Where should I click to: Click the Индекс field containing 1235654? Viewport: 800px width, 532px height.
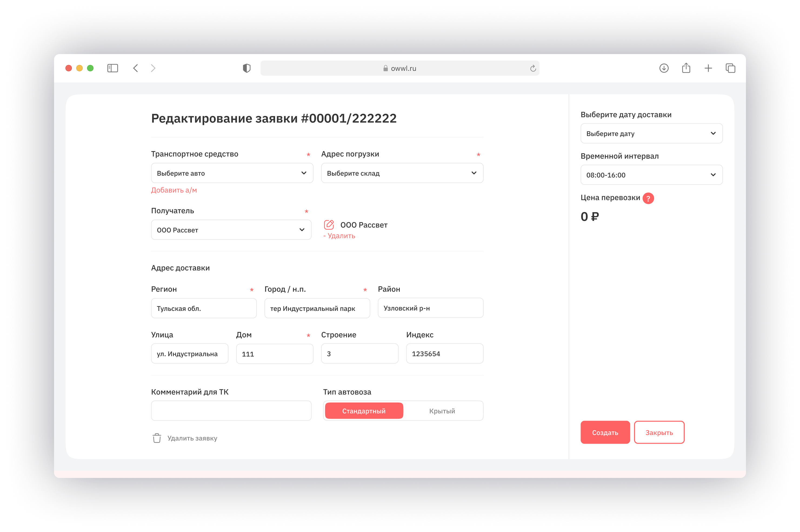445,354
